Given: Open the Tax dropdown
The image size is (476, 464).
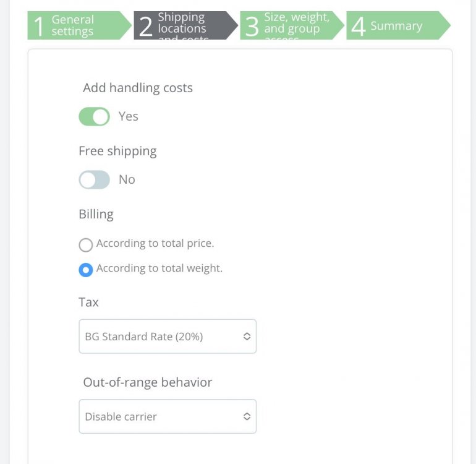Looking at the screenshot, I should click(x=167, y=337).
